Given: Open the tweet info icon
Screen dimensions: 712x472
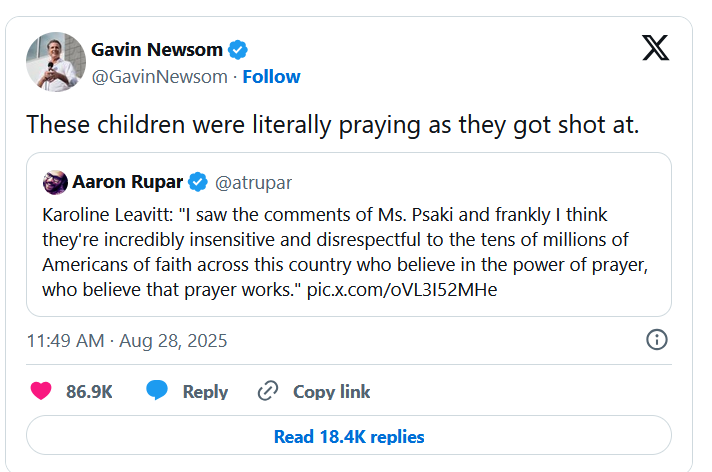Looking at the screenshot, I should pyautogui.click(x=657, y=340).
